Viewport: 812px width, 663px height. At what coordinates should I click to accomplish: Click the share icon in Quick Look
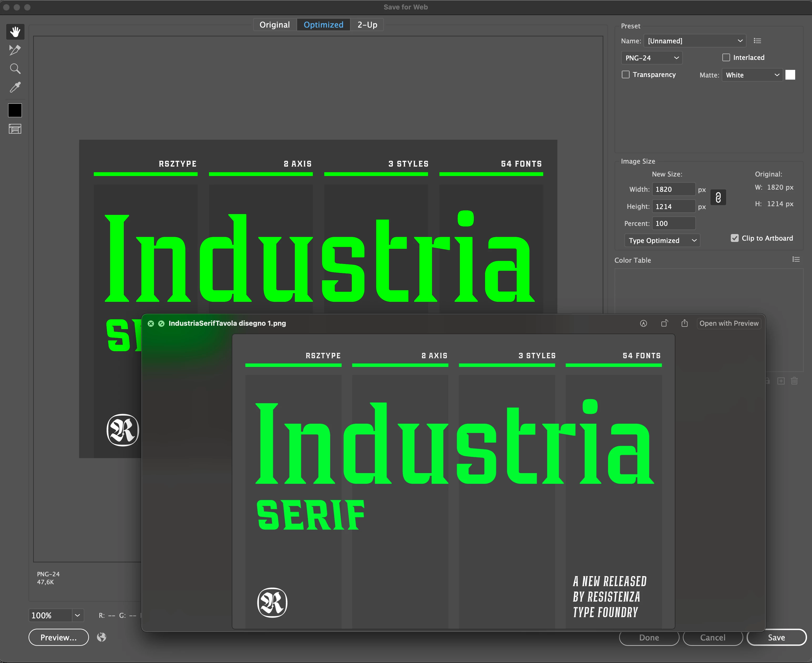684,323
